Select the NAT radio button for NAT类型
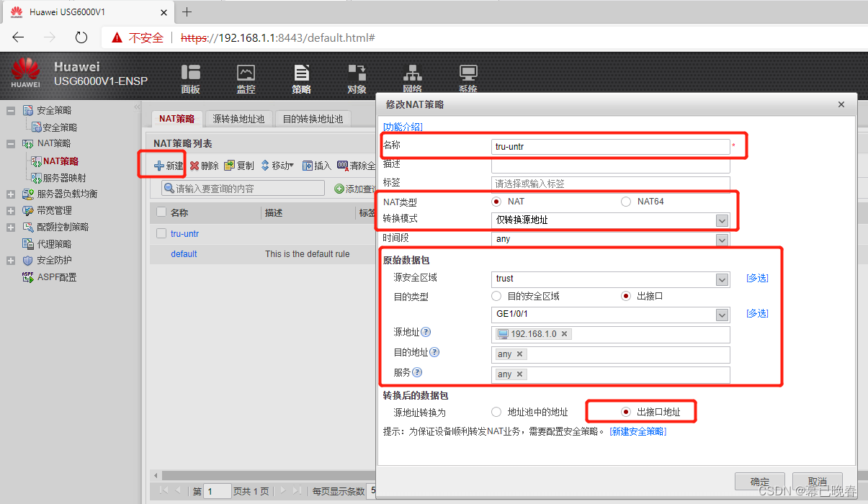Screen dimensions: 868x504 pyautogui.click(x=496, y=202)
